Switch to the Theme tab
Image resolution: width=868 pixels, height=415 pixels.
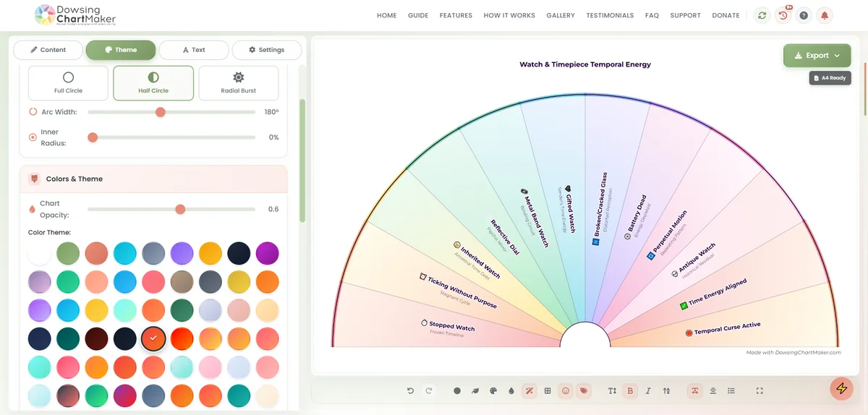click(x=121, y=50)
